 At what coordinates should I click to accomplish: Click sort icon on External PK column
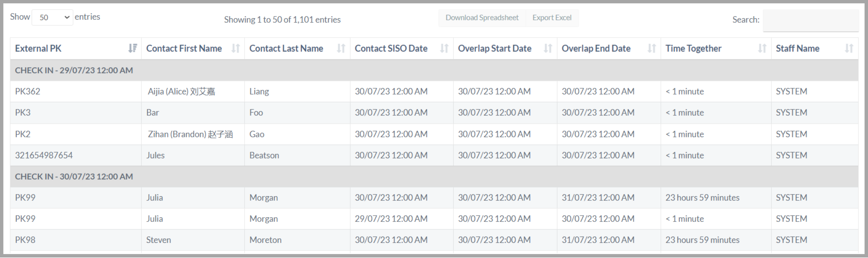click(x=132, y=48)
